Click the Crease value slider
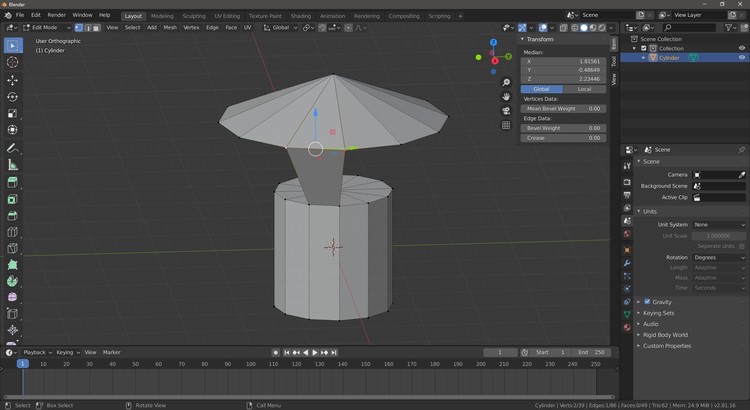This screenshot has height=410, width=750. (564, 137)
